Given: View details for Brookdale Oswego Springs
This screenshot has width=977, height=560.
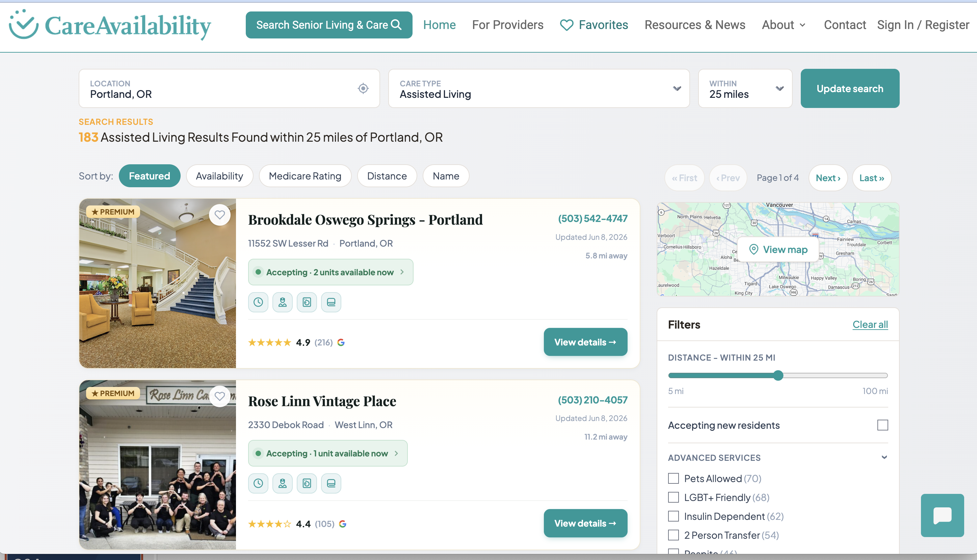Looking at the screenshot, I should click(x=585, y=342).
